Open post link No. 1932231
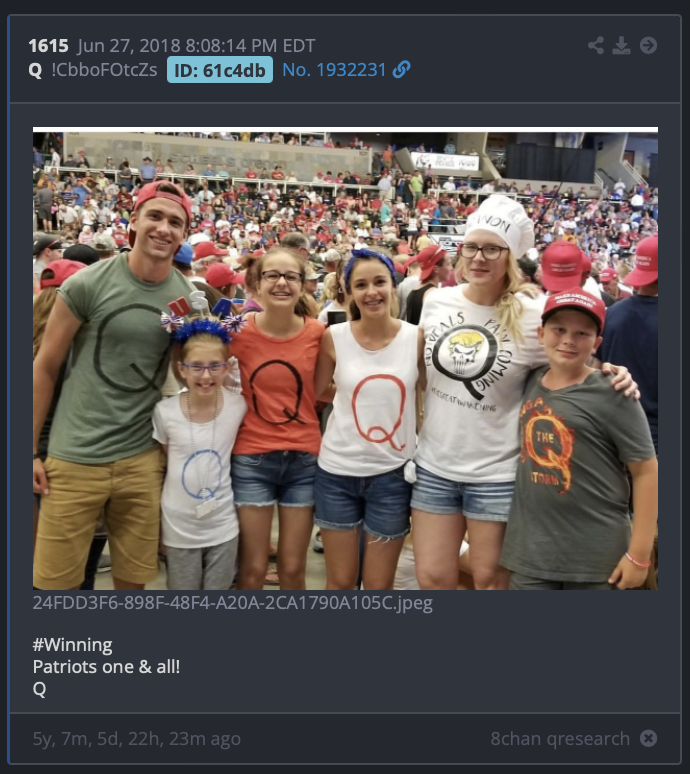This screenshot has width=690, height=774. pos(334,70)
